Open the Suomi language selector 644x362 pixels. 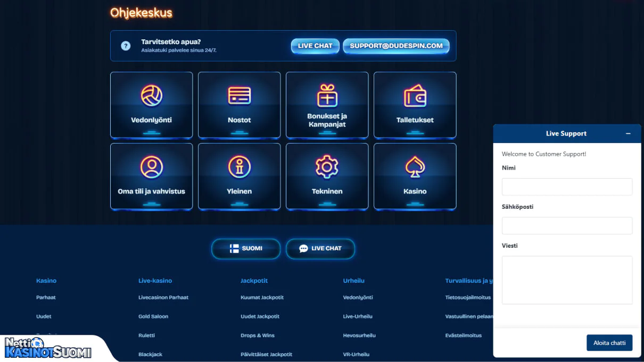[246, 248]
